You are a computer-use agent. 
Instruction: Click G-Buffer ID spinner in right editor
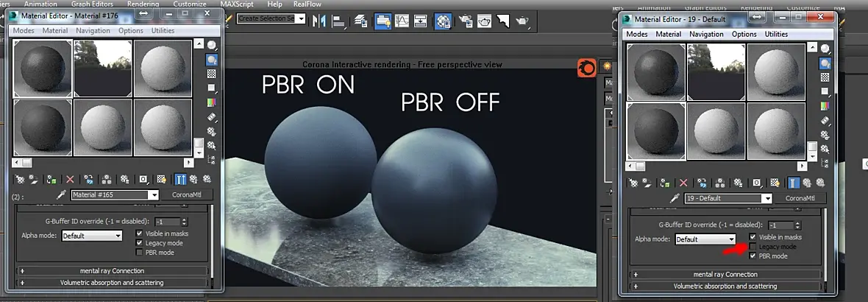797,225
